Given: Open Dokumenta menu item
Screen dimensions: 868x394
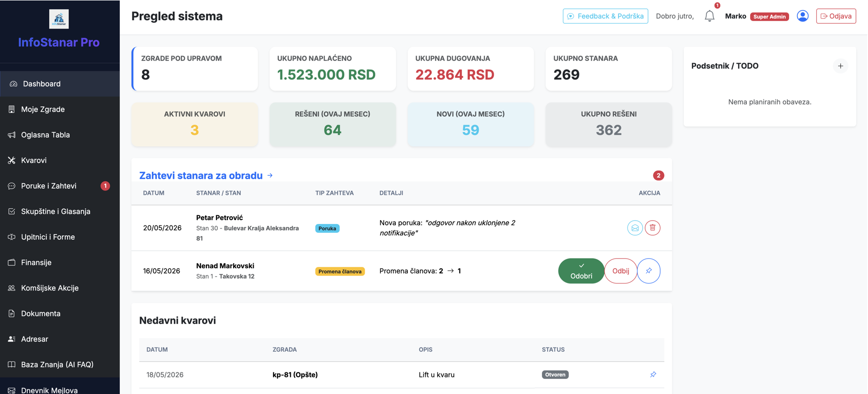Looking at the screenshot, I should [x=60, y=314].
